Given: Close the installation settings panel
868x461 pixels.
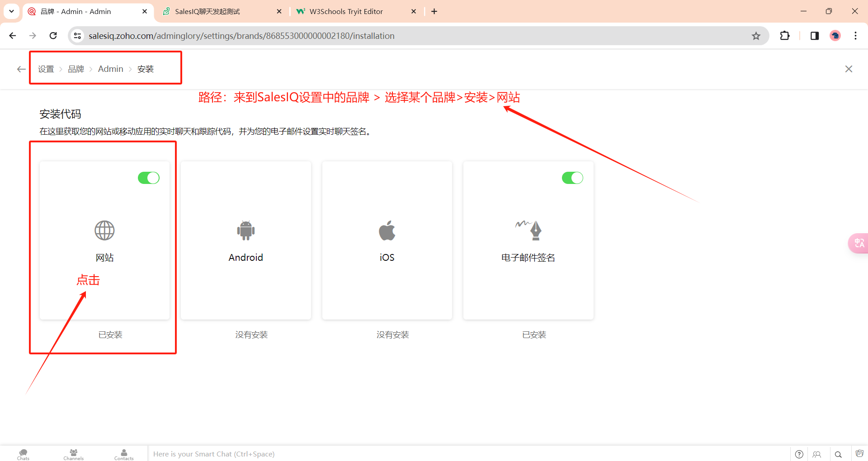Looking at the screenshot, I should click(849, 69).
